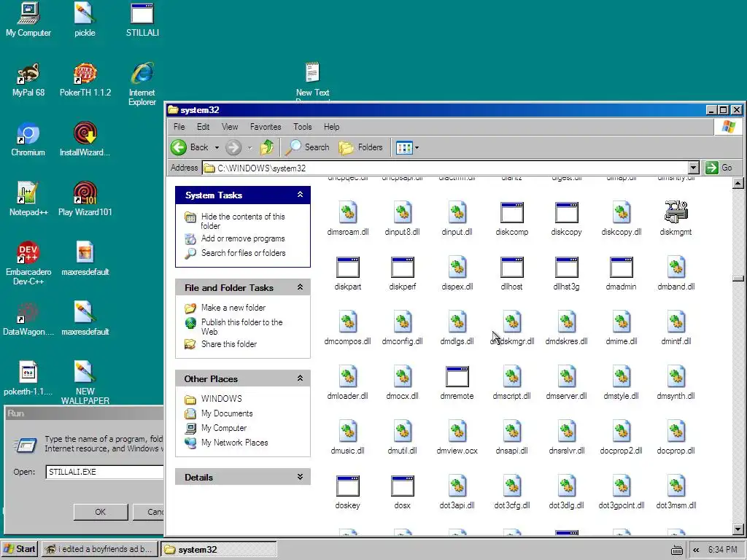Image resolution: width=747 pixels, height=560 pixels.
Task: Open the File menu
Action: point(179,127)
